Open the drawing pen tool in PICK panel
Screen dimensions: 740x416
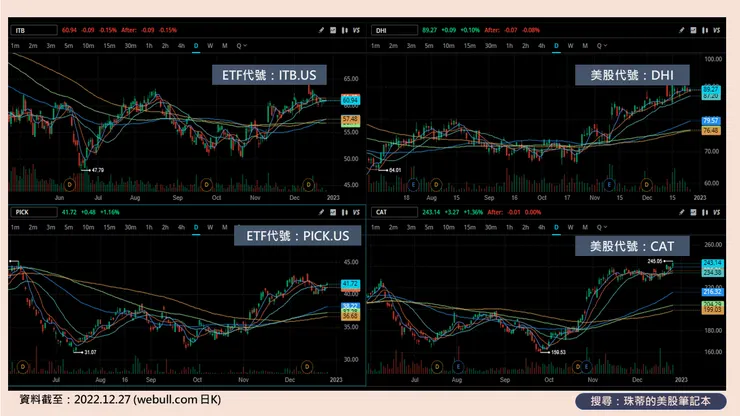321,212
